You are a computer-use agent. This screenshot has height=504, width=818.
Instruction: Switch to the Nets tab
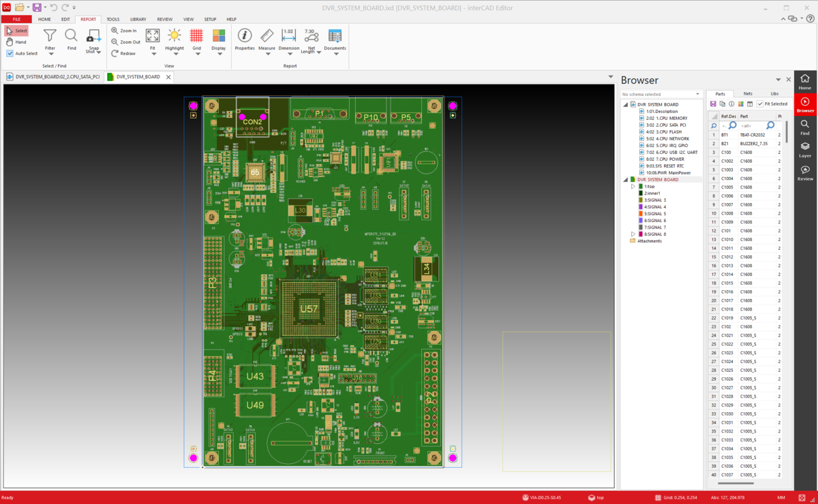(748, 93)
